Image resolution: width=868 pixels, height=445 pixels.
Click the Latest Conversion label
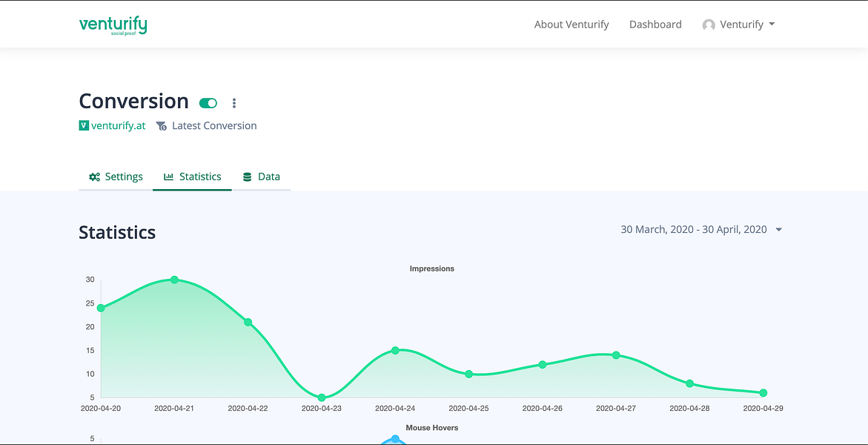tap(214, 126)
